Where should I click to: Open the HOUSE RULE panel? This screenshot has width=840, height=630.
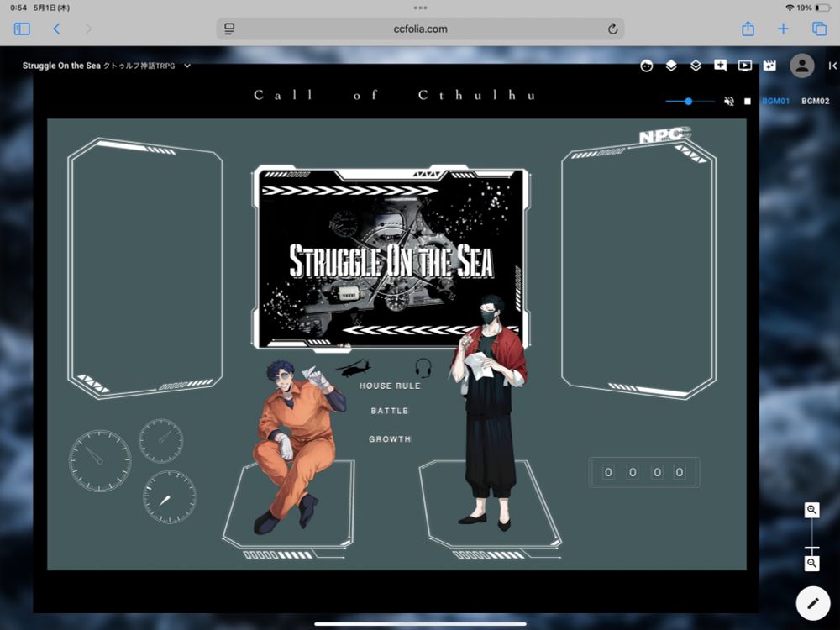pos(390,386)
